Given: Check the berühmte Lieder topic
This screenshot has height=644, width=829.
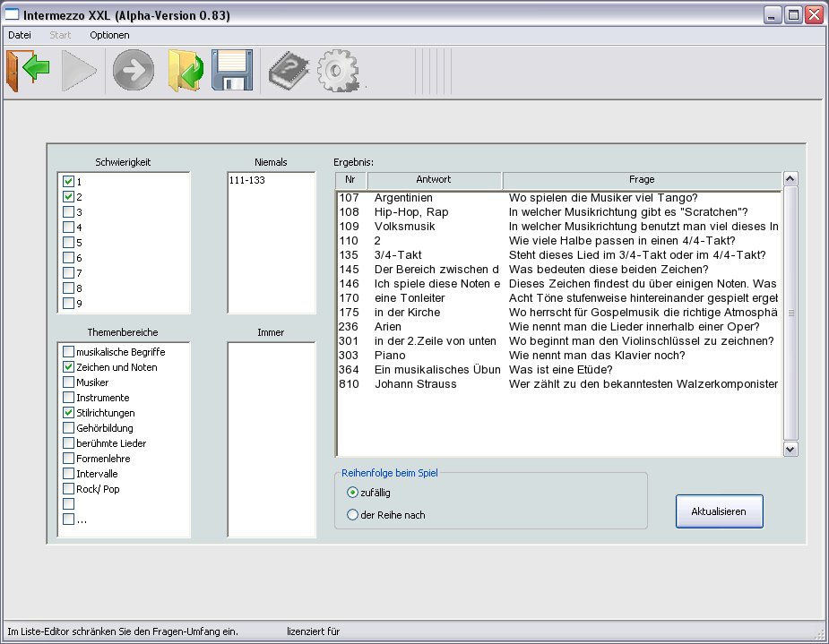Looking at the screenshot, I should [x=68, y=442].
